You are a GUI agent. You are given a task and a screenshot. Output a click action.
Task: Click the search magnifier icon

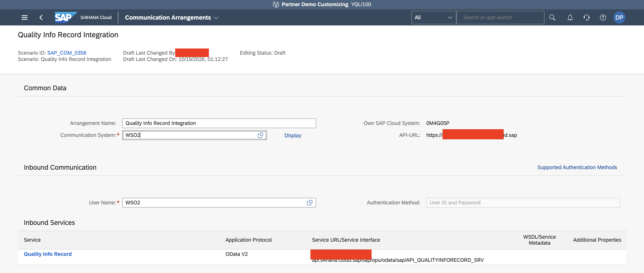tap(552, 18)
